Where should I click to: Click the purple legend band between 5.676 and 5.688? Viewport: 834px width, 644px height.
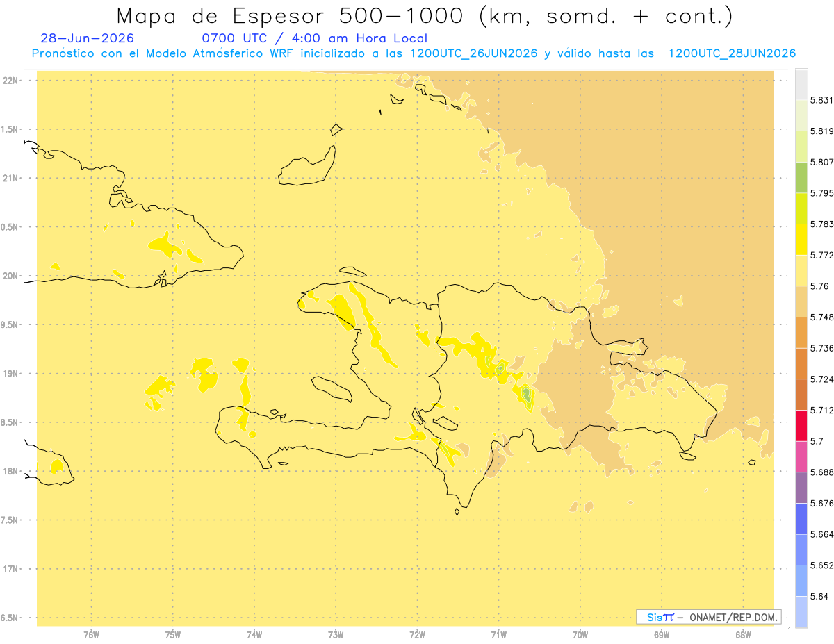(801, 488)
